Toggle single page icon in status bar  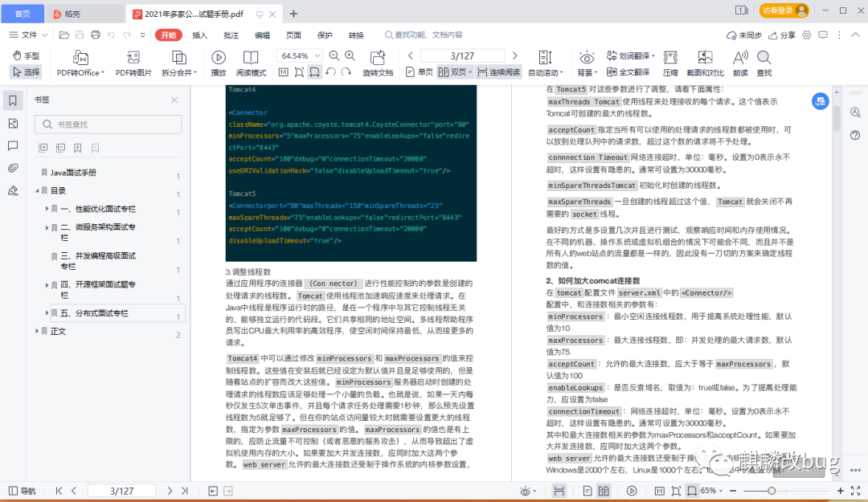[588, 491]
